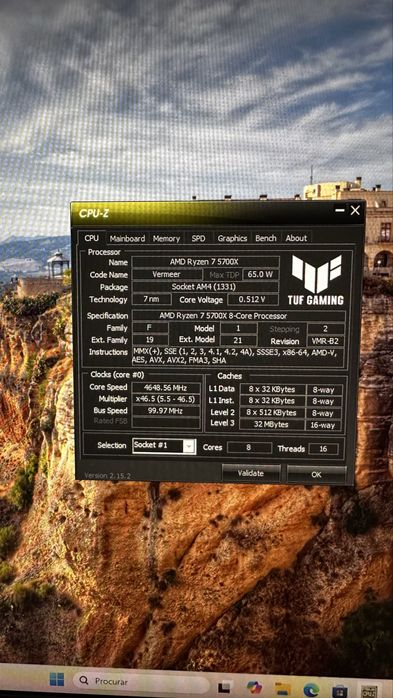Viewport: 393px width, 698px height.
Task: Click the Ext. Model value 21
Action: click(x=239, y=341)
